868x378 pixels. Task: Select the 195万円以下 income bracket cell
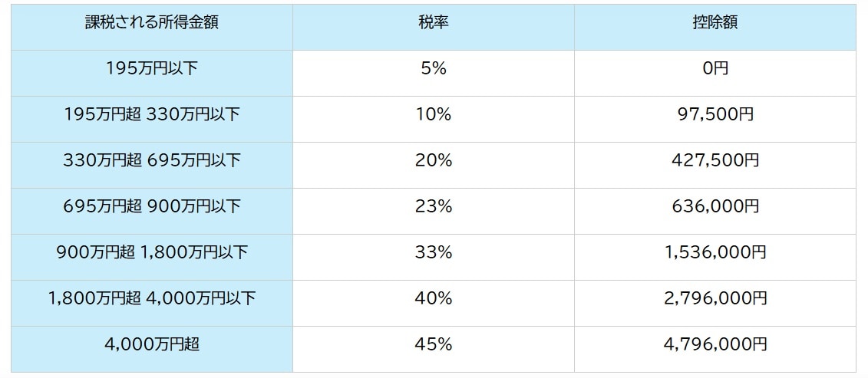point(152,69)
